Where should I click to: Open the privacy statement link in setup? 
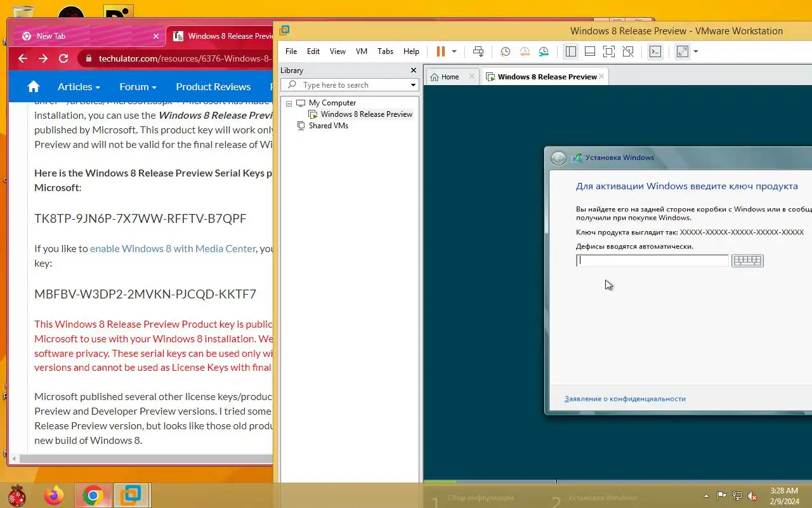(x=625, y=399)
